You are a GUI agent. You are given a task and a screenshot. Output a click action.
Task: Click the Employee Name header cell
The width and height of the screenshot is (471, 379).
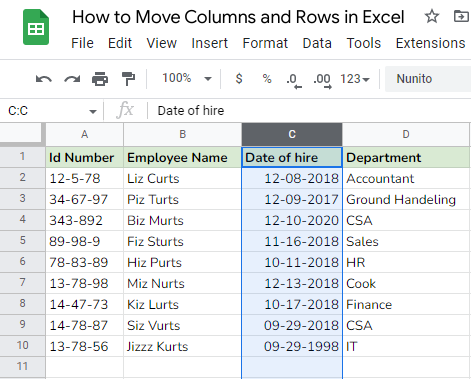pos(183,157)
